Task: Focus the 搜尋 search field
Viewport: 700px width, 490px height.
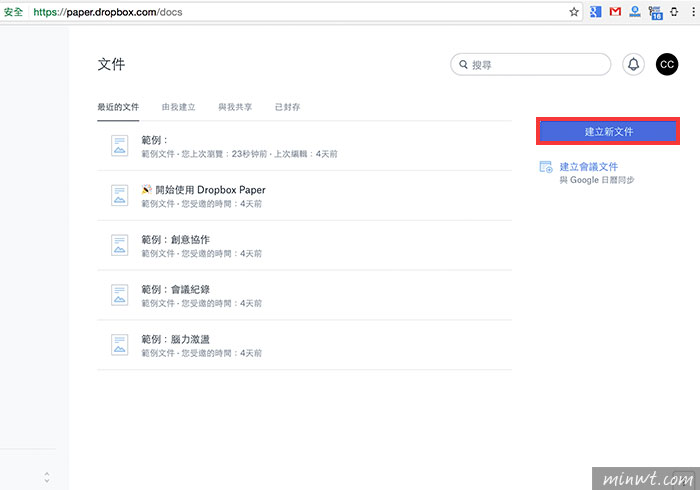Action: 531,65
